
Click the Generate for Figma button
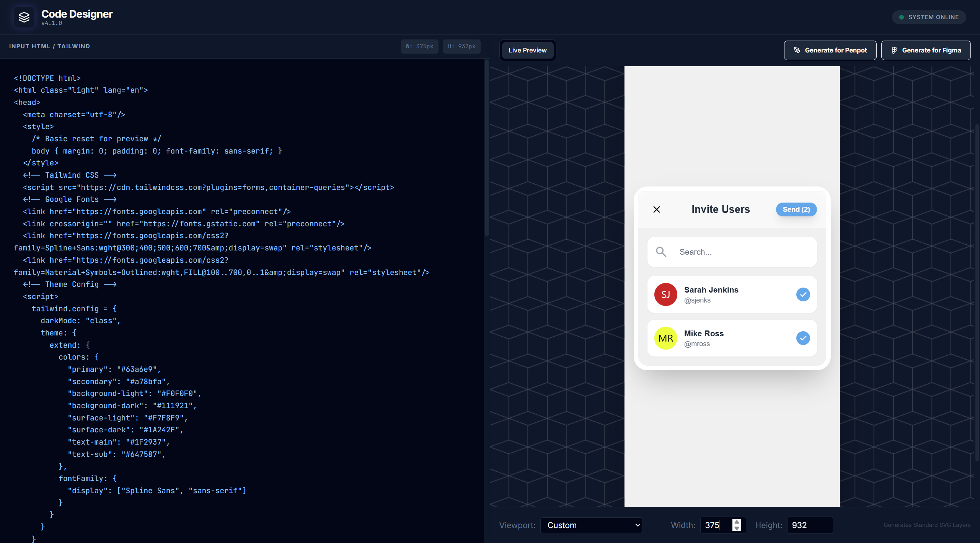click(926, 50)
